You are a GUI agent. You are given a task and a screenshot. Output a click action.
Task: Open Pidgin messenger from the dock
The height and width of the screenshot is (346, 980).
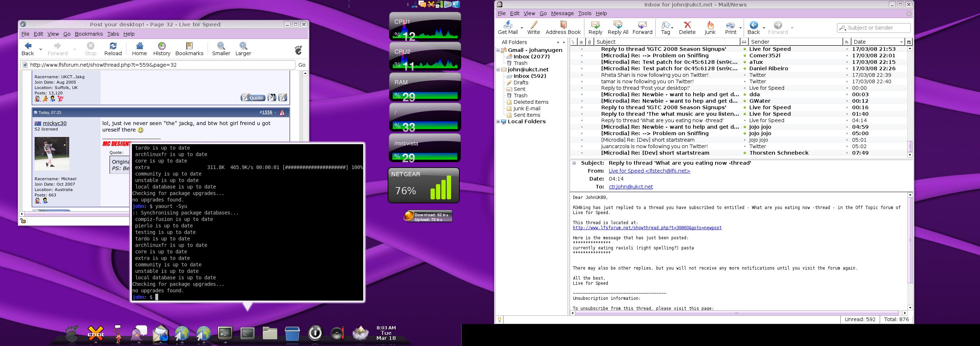pos(138,333)
